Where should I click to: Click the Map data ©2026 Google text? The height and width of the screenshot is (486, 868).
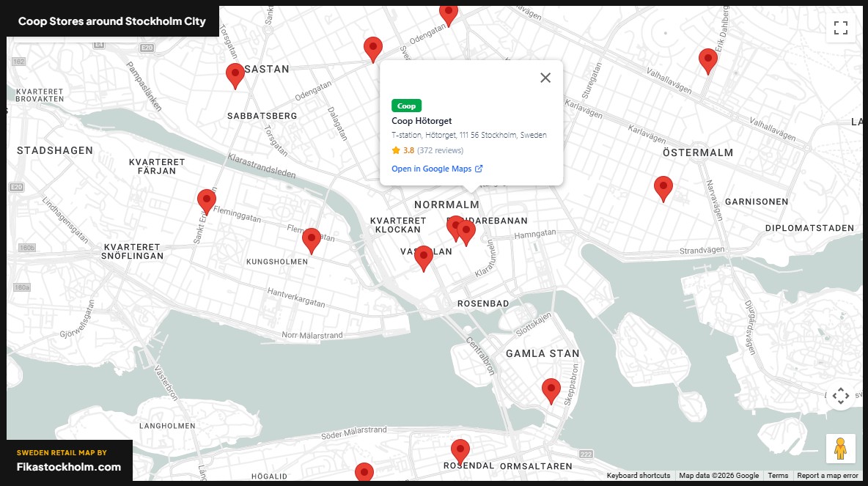(x=718, y=476)
